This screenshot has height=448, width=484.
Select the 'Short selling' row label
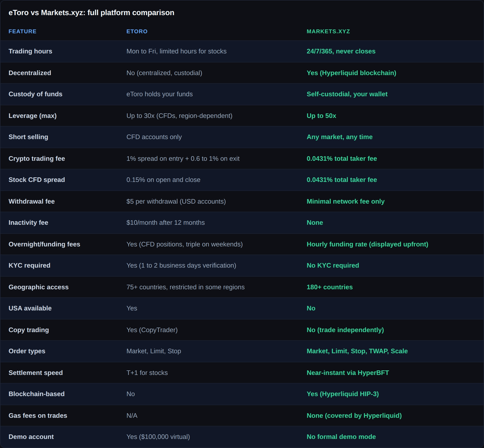[x=28, y=137]
